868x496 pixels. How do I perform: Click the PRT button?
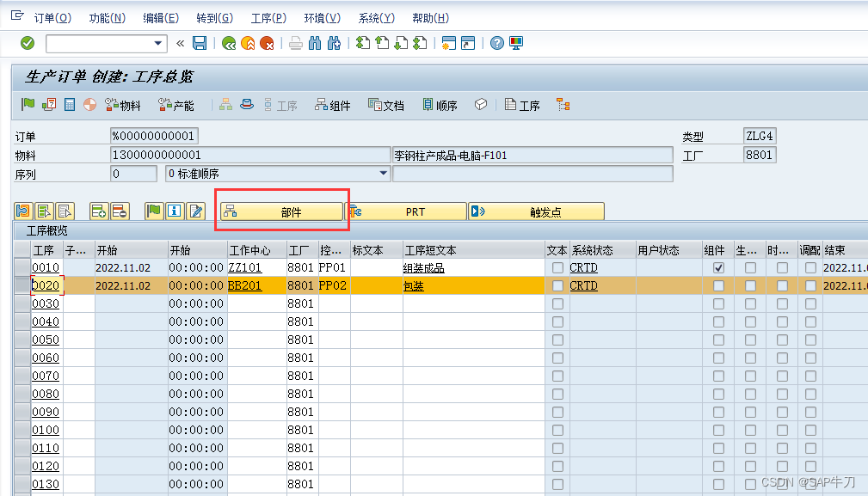click(406, 211)
